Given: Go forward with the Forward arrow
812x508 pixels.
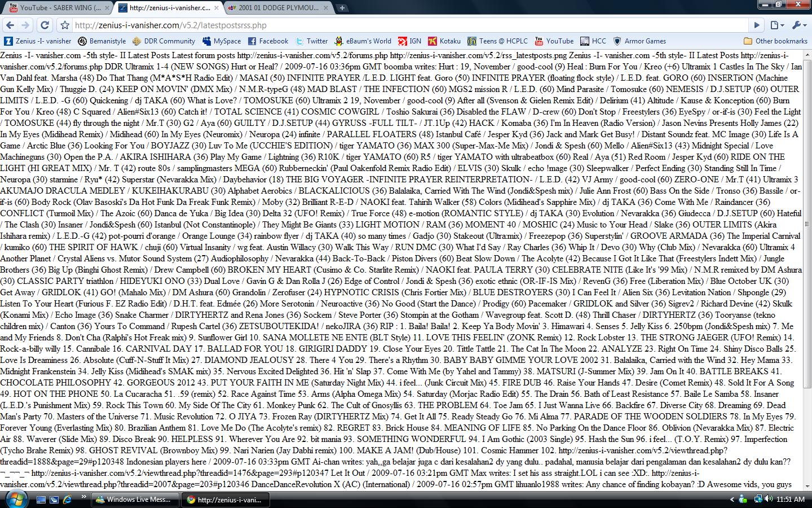Looking at the screenshot, I should (x=25, y=25).
